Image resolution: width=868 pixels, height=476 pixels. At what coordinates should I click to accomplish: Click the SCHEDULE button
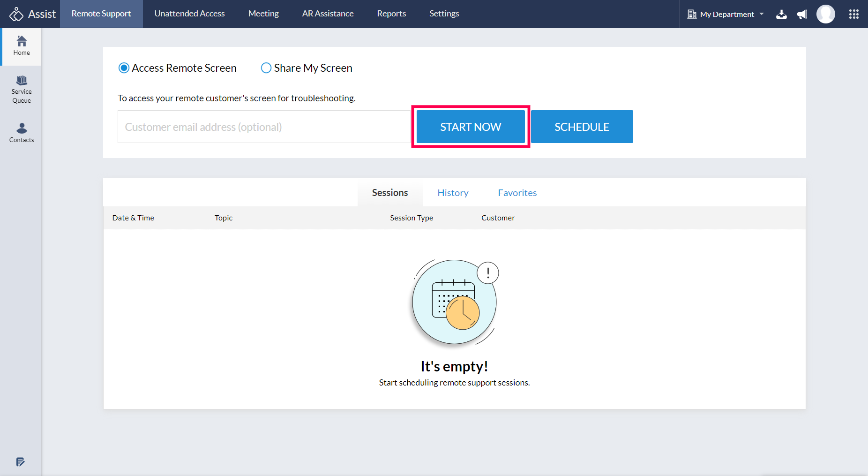tap(582, 127)
